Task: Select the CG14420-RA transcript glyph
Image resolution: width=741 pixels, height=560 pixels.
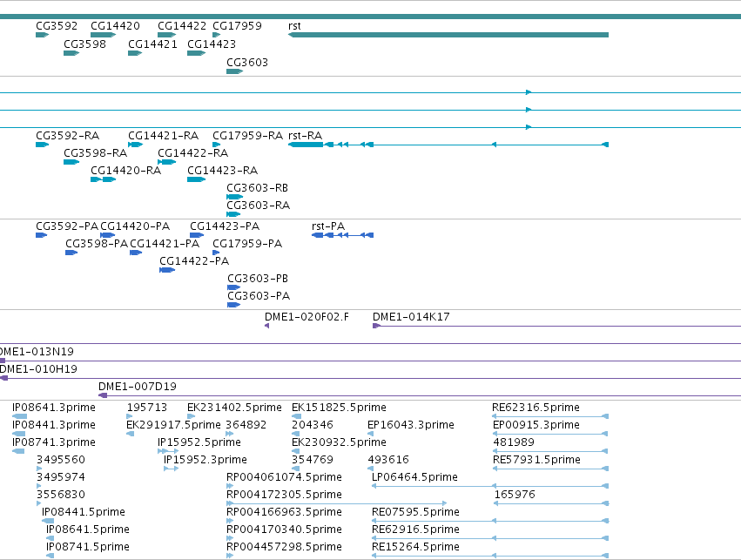Action: (x=103, y=179)
